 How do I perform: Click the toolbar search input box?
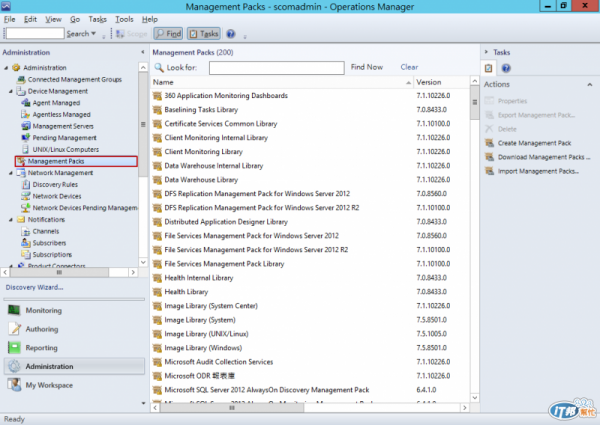[x=35, y=33]
